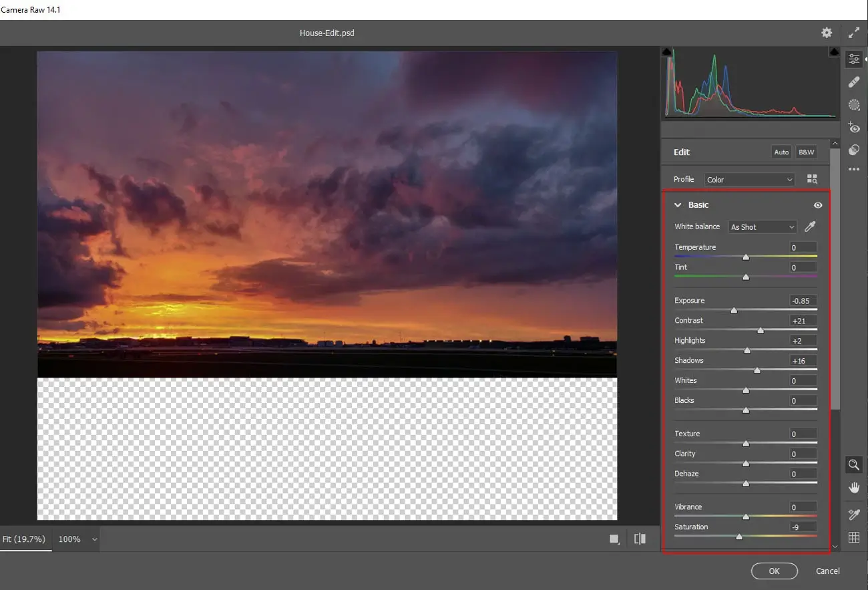Open the Masking panel
868x590 pixels.
click(x=854, y=104)
